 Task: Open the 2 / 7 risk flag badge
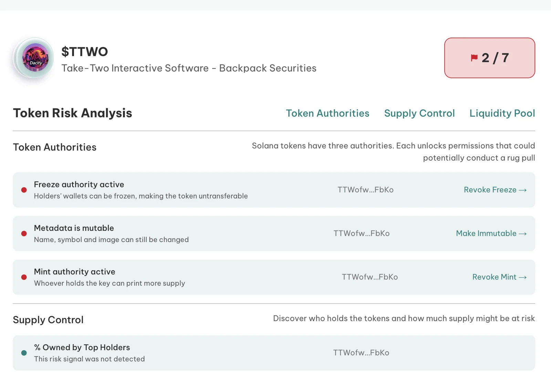[x=489, y=58]
